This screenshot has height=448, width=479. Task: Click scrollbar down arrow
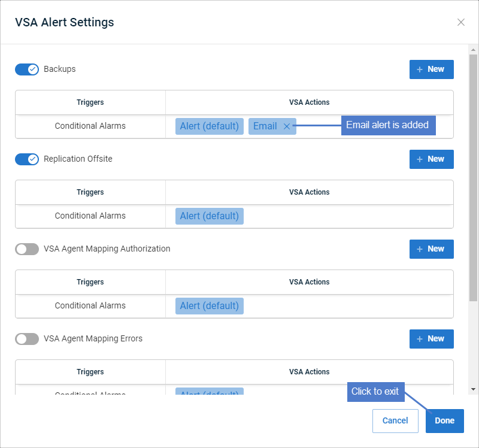tap(473, 389)
